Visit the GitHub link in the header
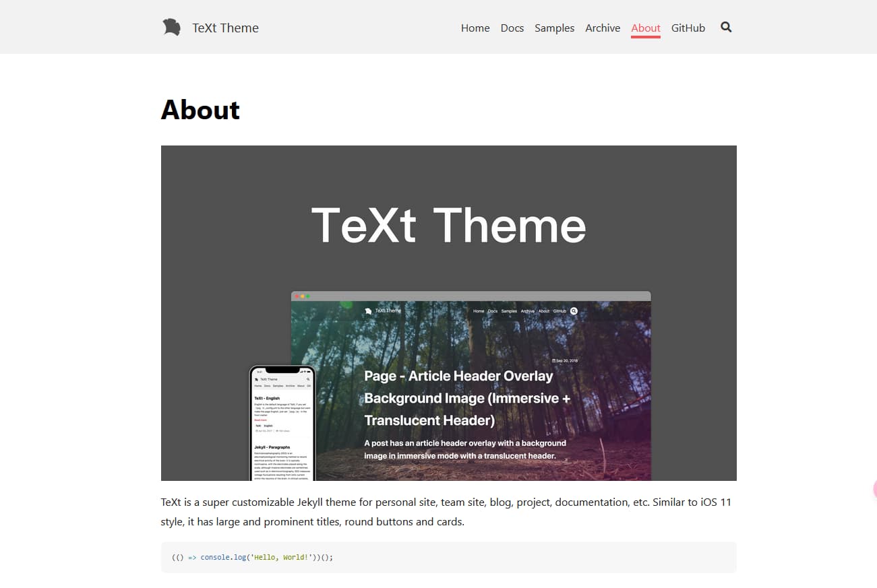 pyautogui.click(x=688, y=28)
